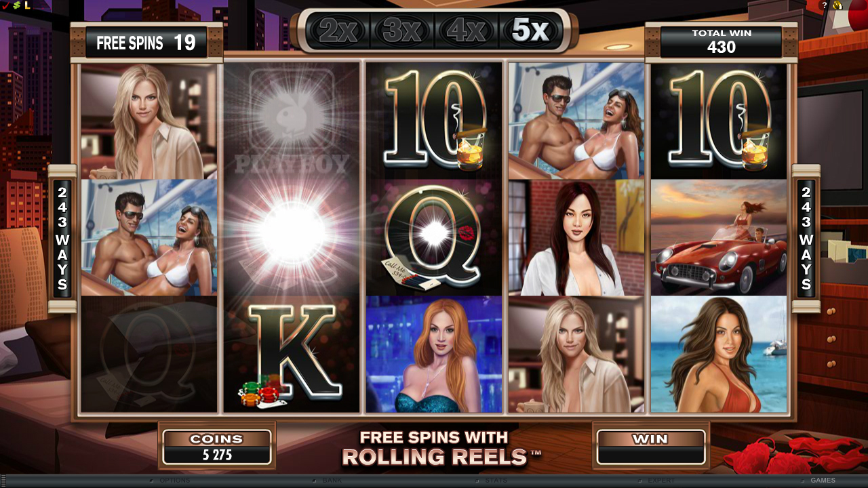Select the 2x multiplier indicator

click(x=338, y=30)
